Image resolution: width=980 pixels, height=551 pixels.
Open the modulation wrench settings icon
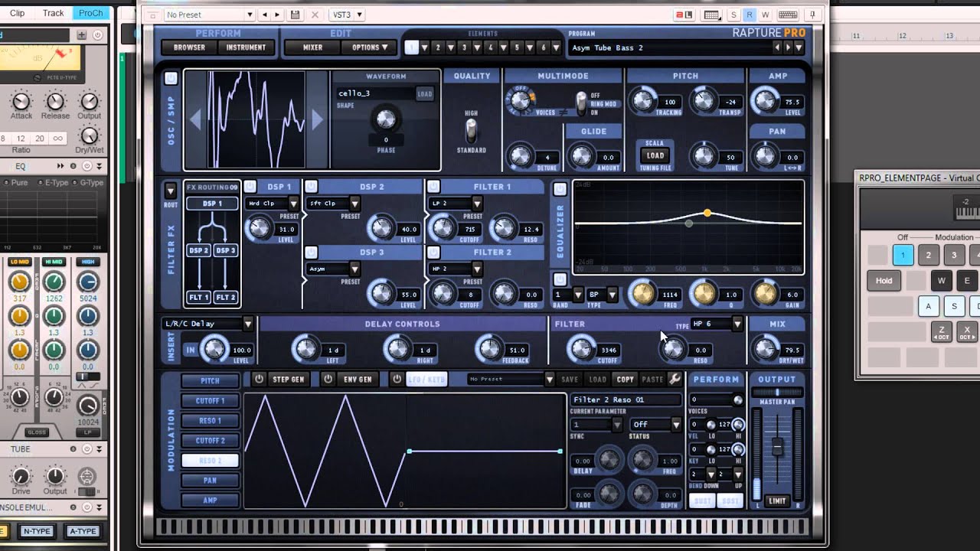click(675, 379)
